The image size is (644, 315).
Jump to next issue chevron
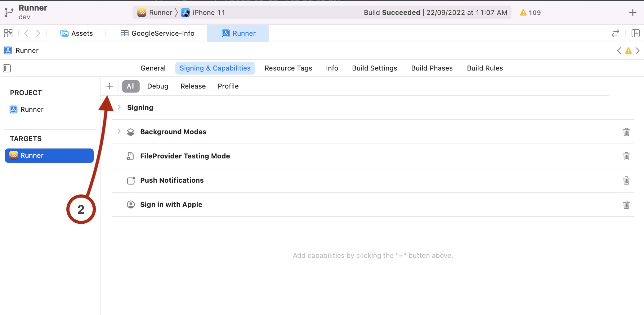click(x=637, y=51)
